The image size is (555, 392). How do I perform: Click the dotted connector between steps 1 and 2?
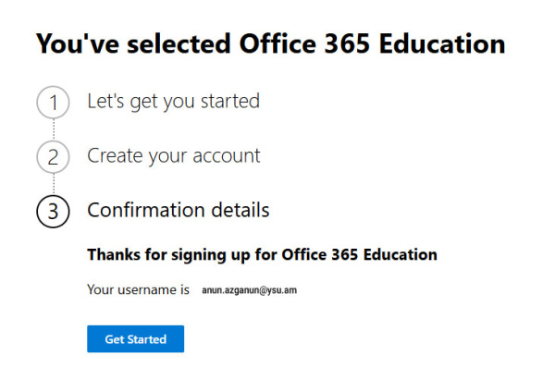[x=53, y=130]
